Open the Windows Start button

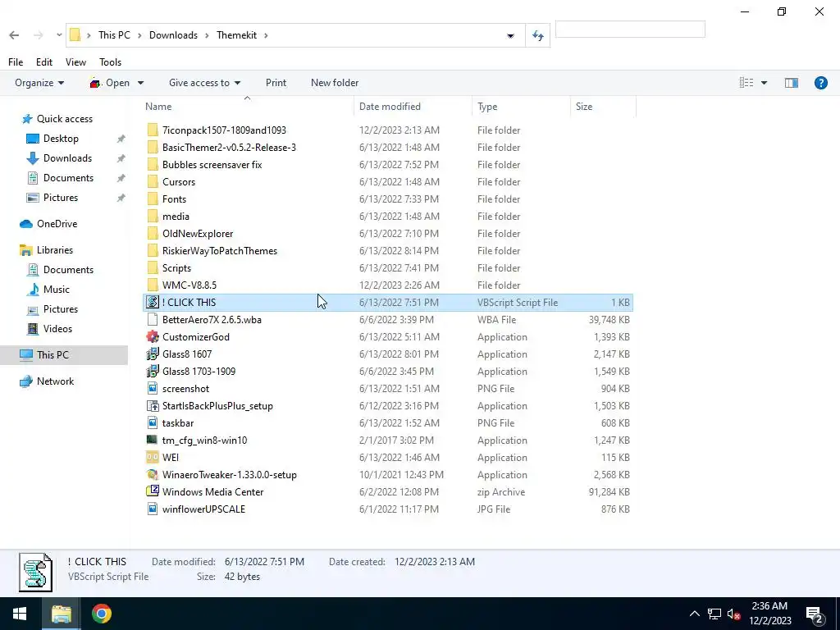(20, 614)
